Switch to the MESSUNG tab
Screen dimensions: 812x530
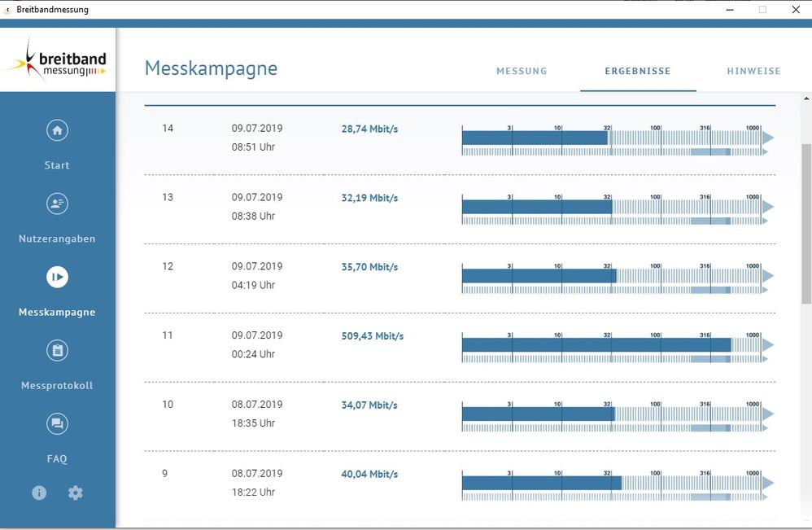click(522, 72)
